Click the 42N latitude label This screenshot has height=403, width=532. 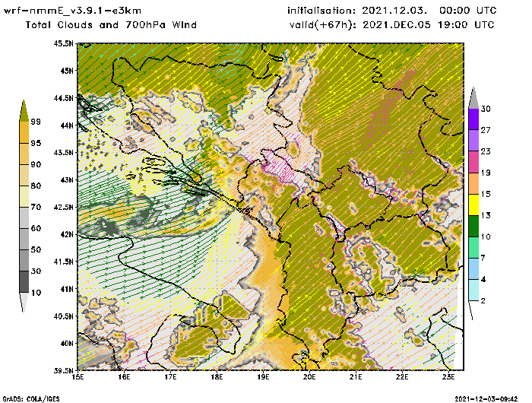[x=67, y=234]
